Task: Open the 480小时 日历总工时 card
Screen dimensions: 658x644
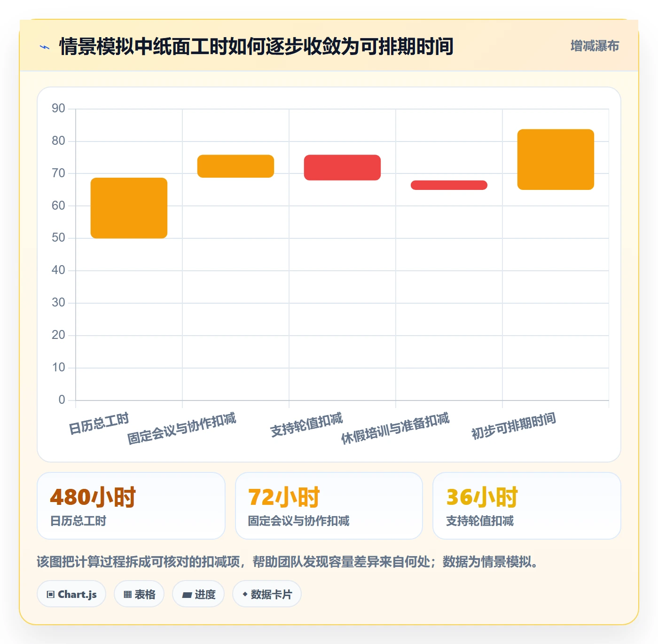Action: coord(131,506)
